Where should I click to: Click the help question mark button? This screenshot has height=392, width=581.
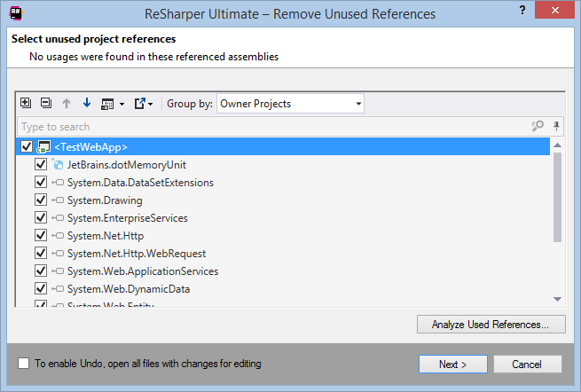[x=522, y=10]
